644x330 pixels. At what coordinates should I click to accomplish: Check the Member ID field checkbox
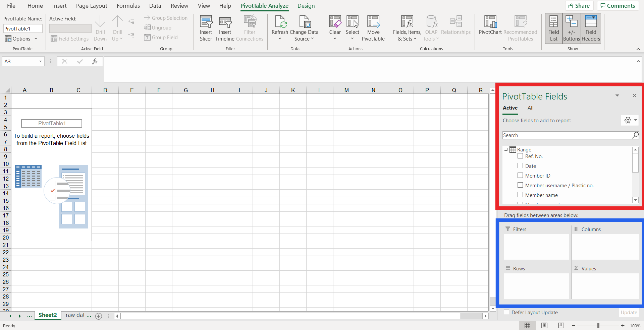[x=520, y=175]
